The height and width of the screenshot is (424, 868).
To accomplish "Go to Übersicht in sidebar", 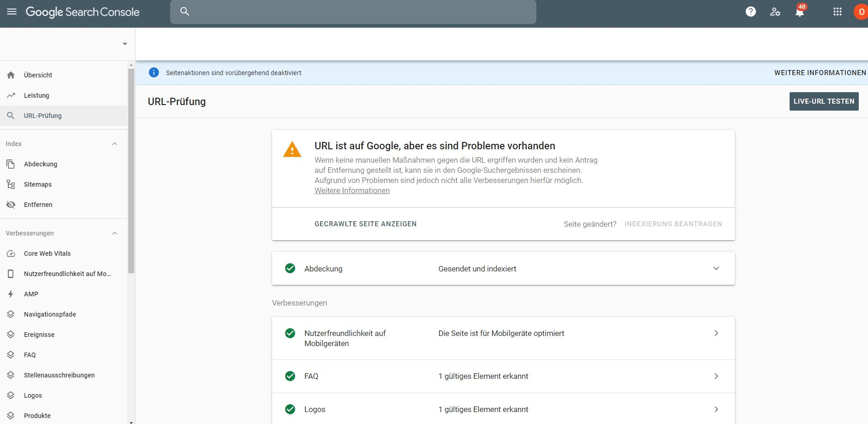I will coord(64,75).
